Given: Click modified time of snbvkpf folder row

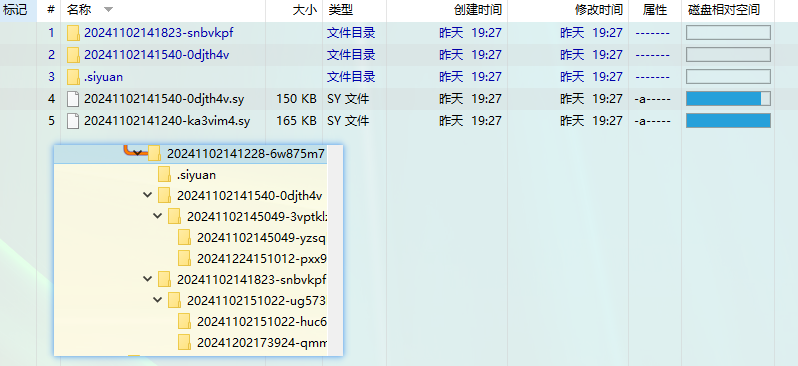Looking at the screenshot, I should (x=591, y=33).
